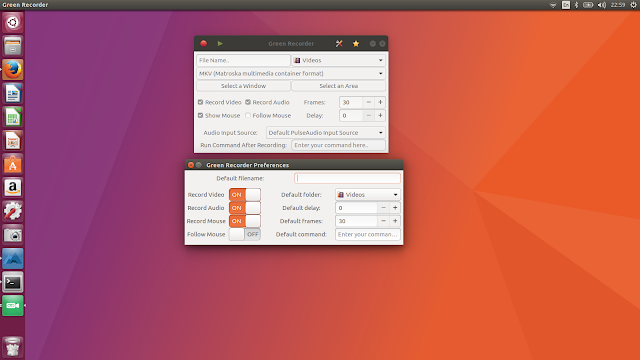Screen dimensions: 640x360
Task: Increase Frames value with plus button
Action: 380,102
